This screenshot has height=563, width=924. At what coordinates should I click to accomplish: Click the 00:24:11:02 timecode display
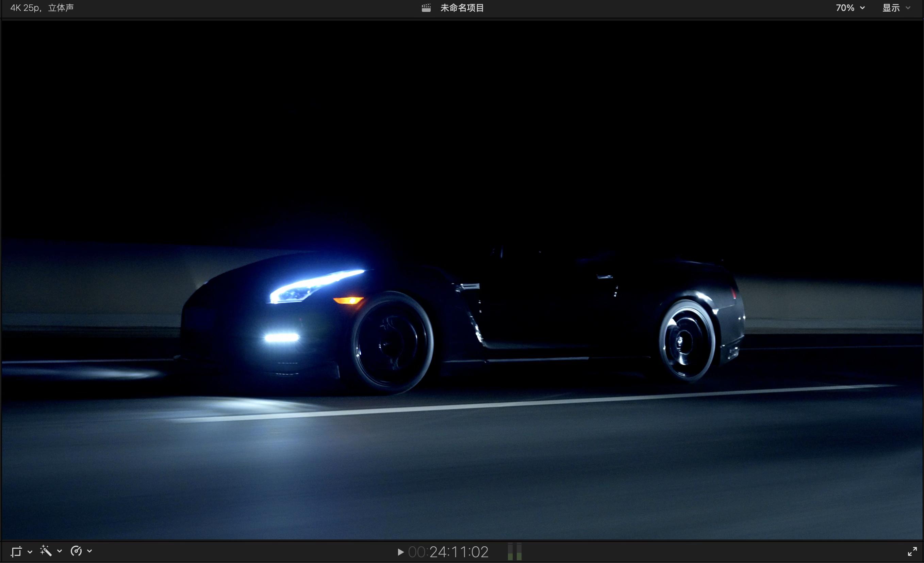[448, 552]
